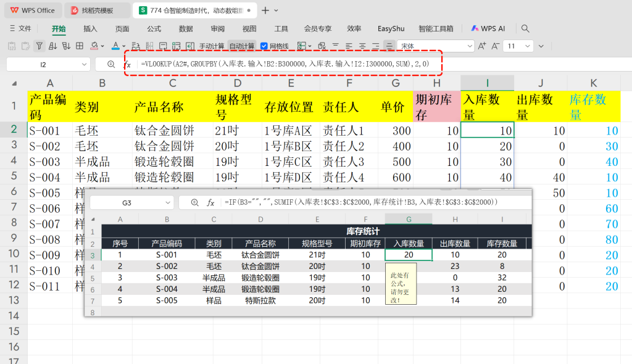Viewport: 632px width, 364px height.
Task: Switch to 自动计算 auto calculation
Action: pyautogui.click(x=242, y=46)
